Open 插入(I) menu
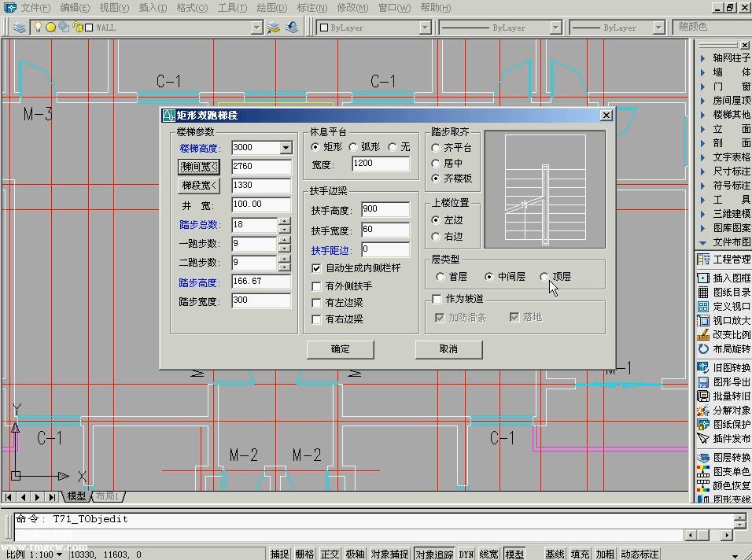 pyautogui.click(x=153, y=8)
